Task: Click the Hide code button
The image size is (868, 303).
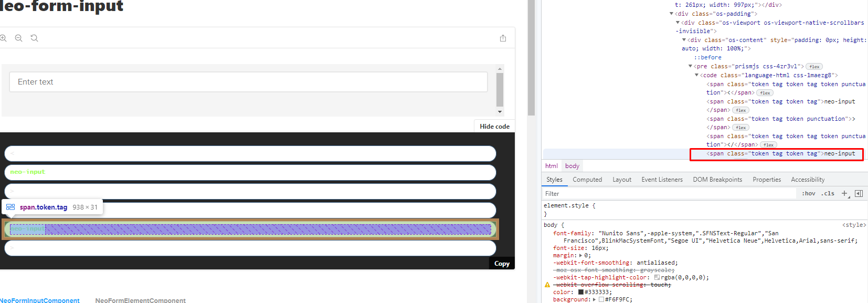Action: (x=494, y=127)
